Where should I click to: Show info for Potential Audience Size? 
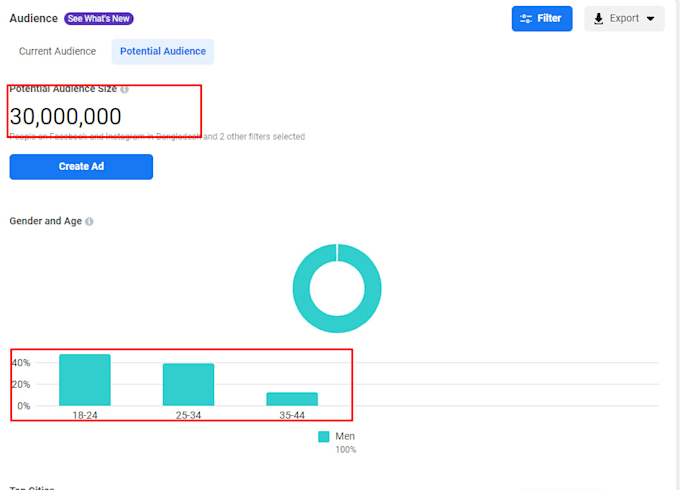124,89
